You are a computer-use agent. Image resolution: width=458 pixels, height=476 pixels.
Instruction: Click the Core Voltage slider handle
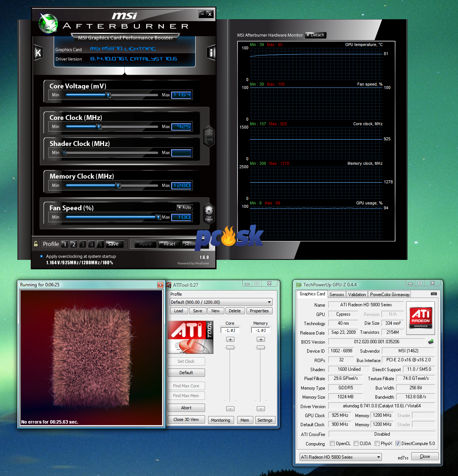(x=109, y=95)
